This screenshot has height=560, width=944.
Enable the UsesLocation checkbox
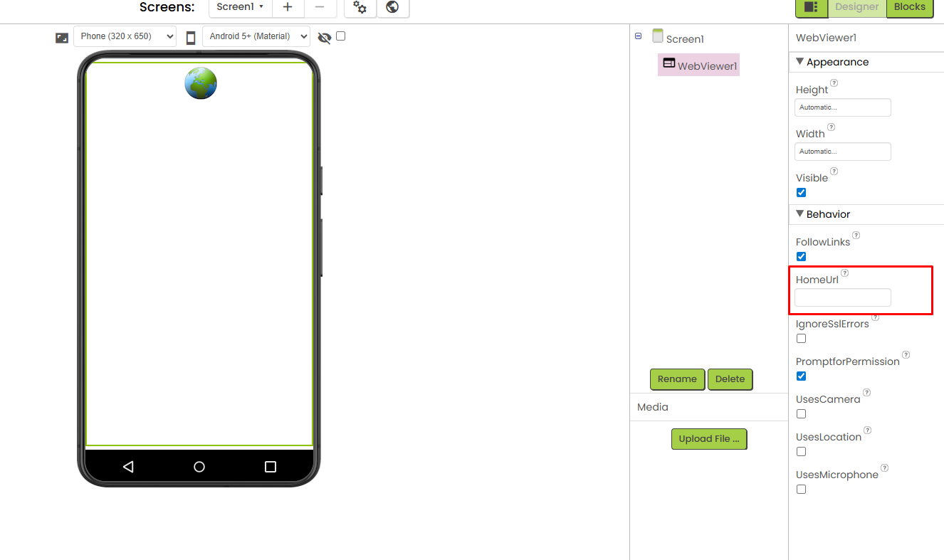tap(802, 452)
